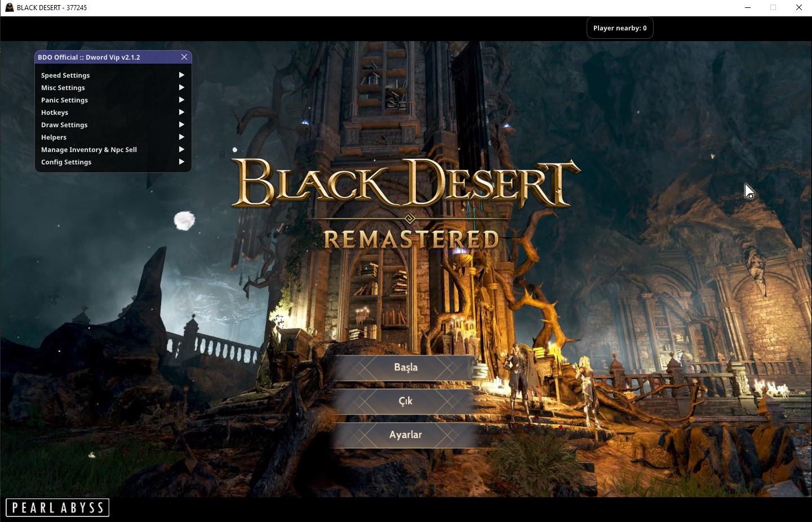
Task: Open the Speed Settings menu
Action: [113, 75]
